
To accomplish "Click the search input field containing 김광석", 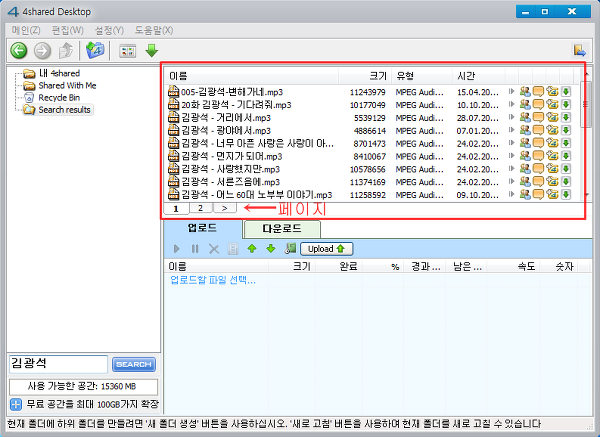I will click(58, 364).
